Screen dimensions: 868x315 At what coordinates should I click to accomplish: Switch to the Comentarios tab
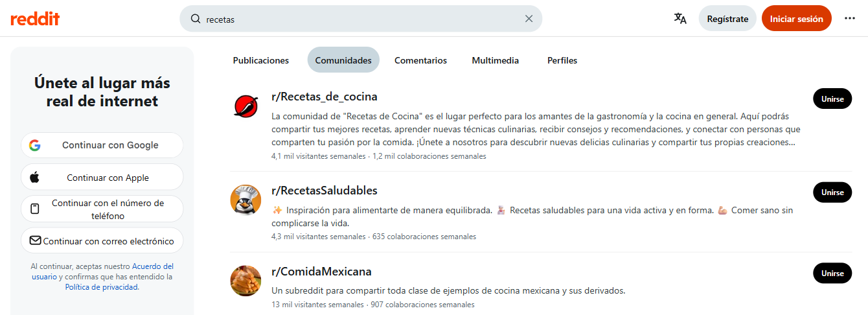[420, 60]
